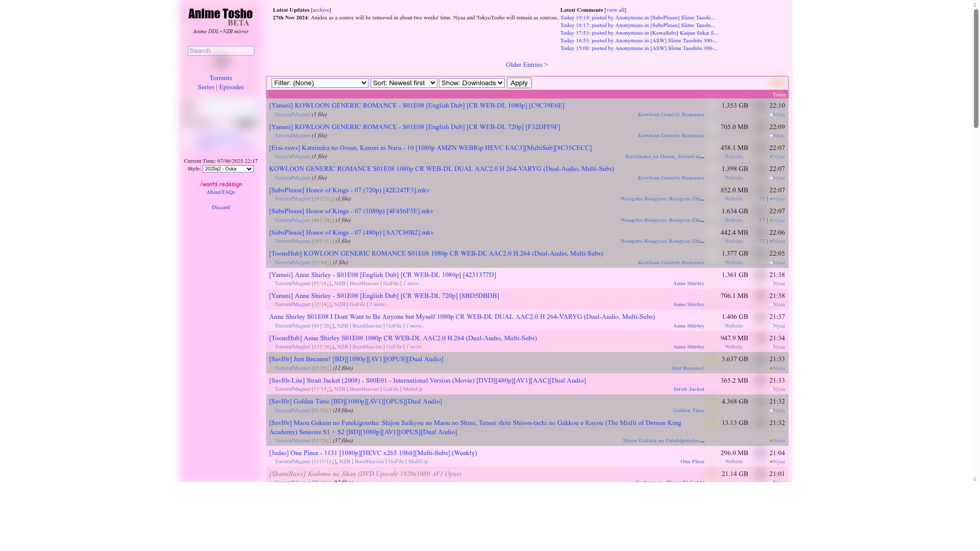
Task: Open the About/FAQs page
Action: 220,192
